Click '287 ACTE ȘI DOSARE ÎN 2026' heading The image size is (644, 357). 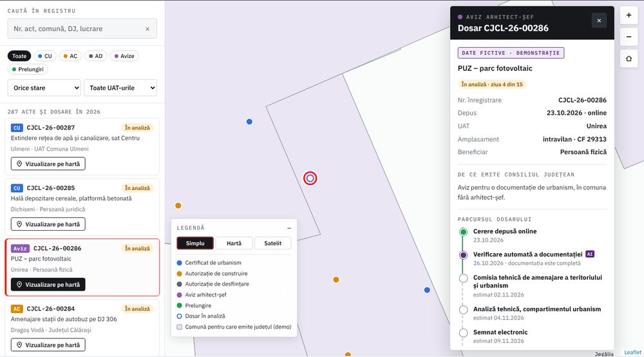click(x=54, y=111)
